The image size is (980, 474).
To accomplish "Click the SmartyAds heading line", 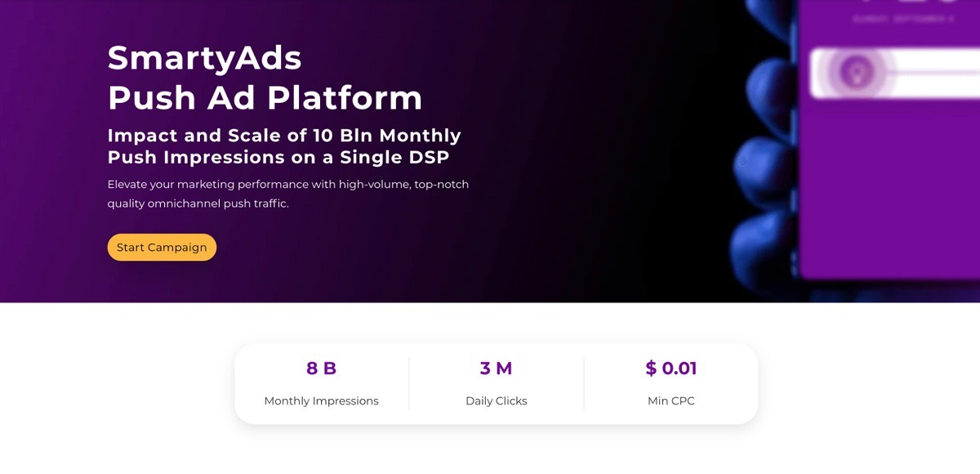I will 205,57.
